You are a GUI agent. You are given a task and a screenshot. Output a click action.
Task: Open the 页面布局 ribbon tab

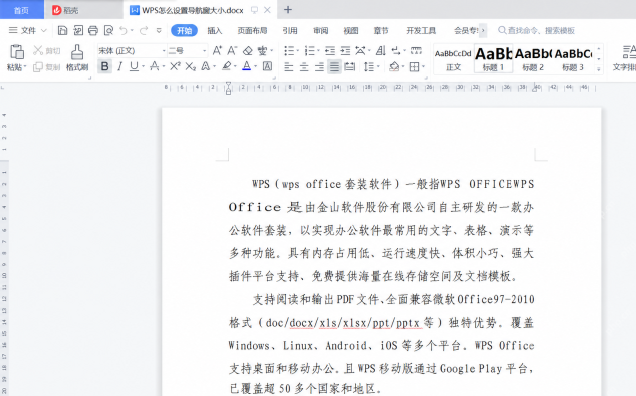pos(252,30)
